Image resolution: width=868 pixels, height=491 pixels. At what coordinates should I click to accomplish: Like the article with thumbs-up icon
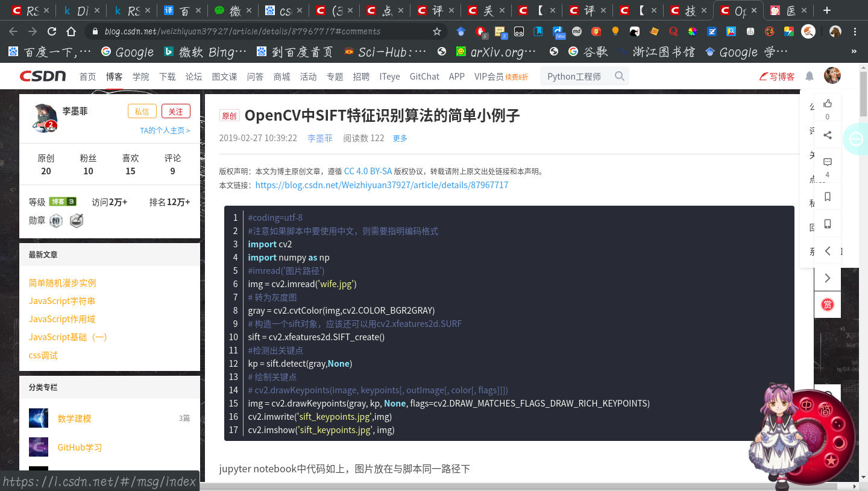828,103
